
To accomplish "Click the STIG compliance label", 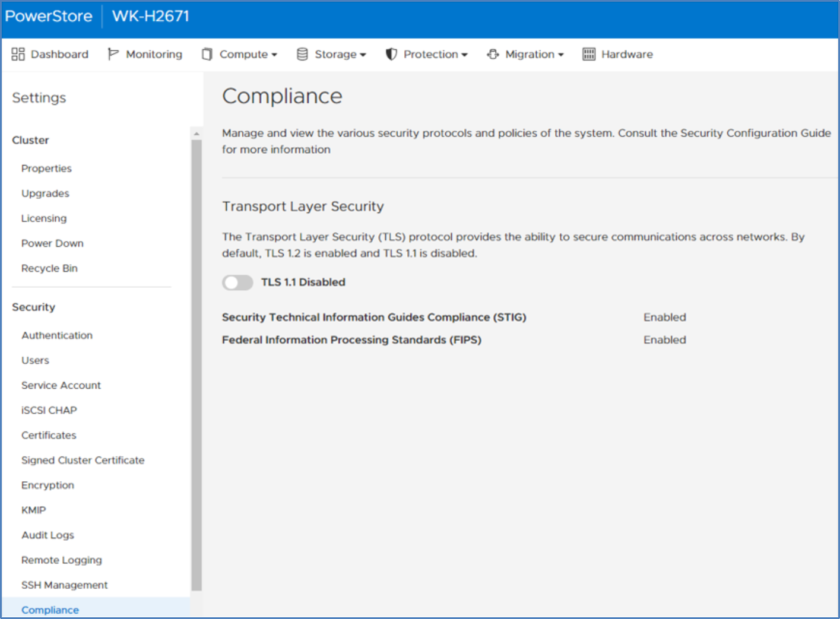I will point(374,317).
